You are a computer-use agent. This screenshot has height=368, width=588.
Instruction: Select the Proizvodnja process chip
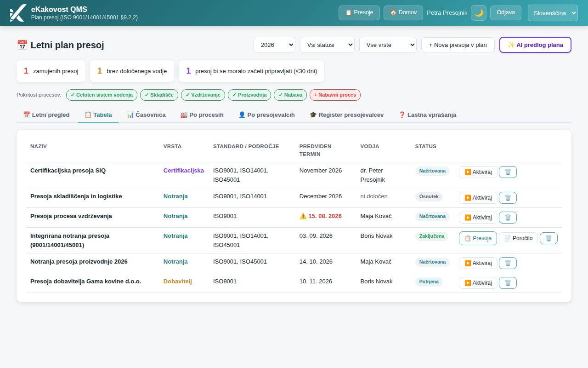[x=249, y=95]
